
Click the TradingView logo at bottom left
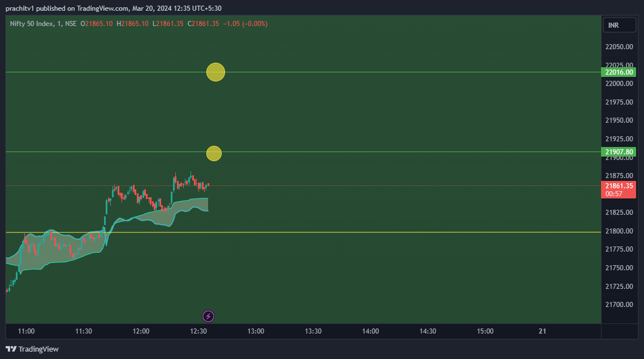32,349
